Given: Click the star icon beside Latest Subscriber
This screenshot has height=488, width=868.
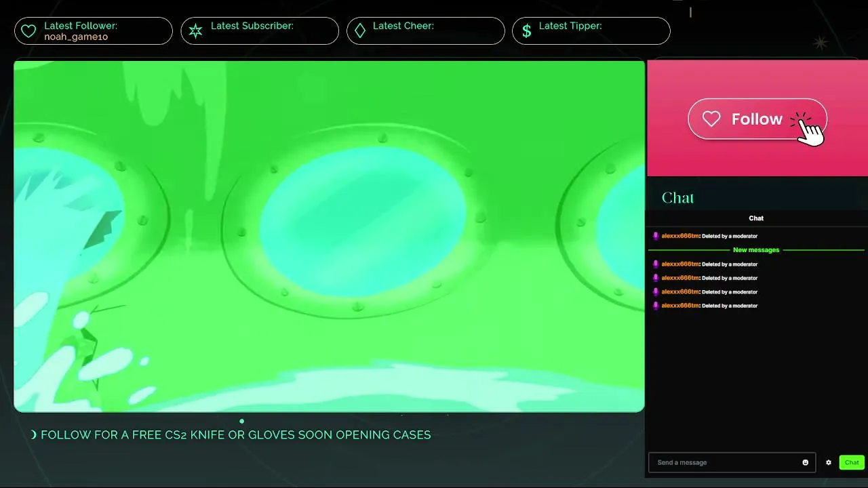Looking at the screenshot, I should click(195, 31).
